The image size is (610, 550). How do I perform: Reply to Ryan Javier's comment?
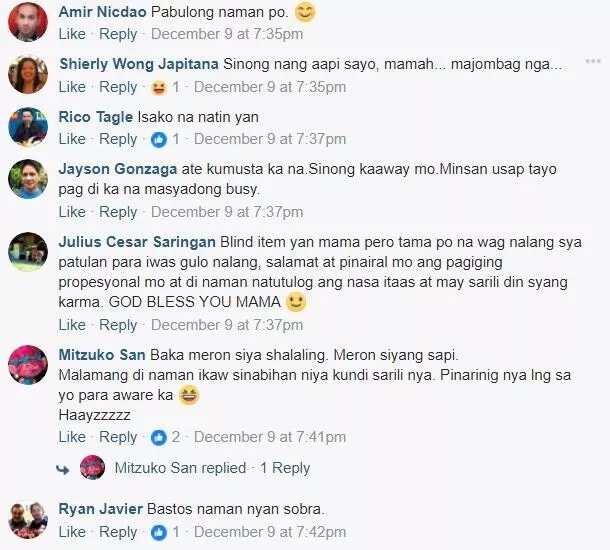pos(118,532)
